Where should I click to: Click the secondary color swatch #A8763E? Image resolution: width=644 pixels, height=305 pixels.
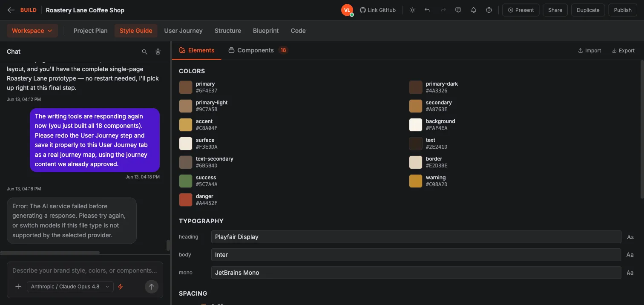click(x=416, y=106)
